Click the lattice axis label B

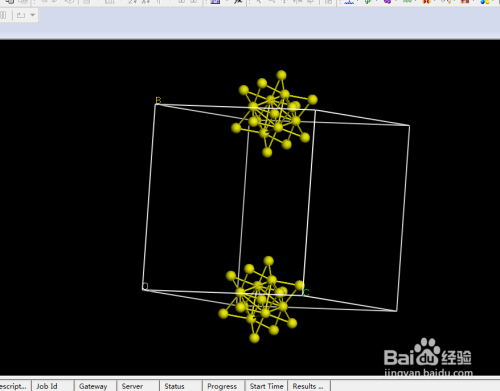158,100
